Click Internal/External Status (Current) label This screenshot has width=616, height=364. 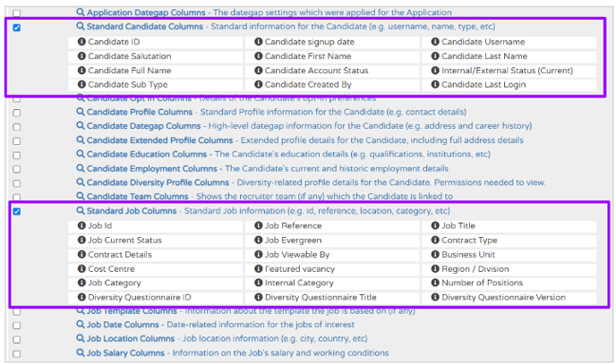click(x=507, y=71)
